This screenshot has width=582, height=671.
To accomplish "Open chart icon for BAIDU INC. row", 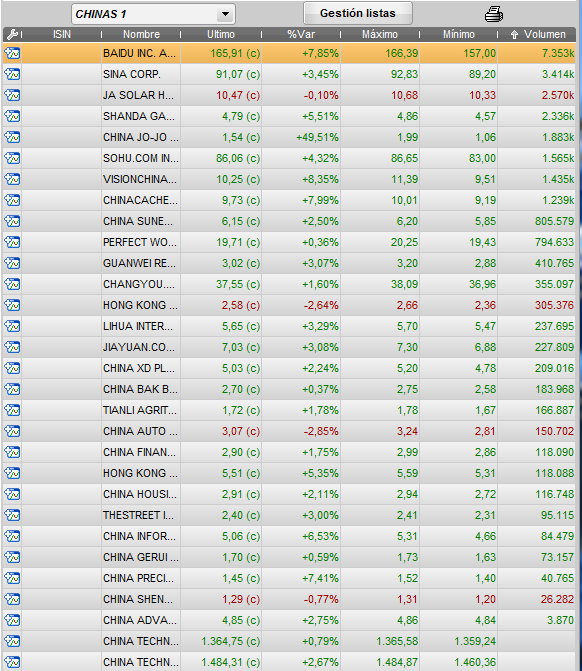I will point(12,53).
